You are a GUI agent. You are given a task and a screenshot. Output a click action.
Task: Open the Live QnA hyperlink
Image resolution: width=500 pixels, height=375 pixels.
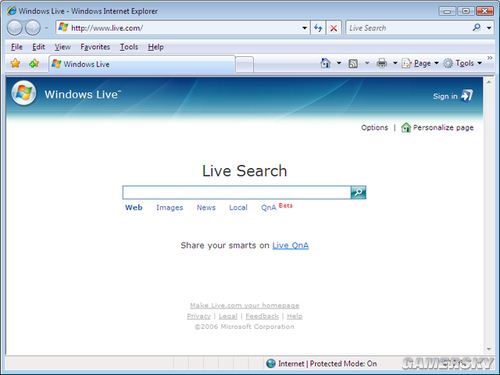[x=290, y=246]
